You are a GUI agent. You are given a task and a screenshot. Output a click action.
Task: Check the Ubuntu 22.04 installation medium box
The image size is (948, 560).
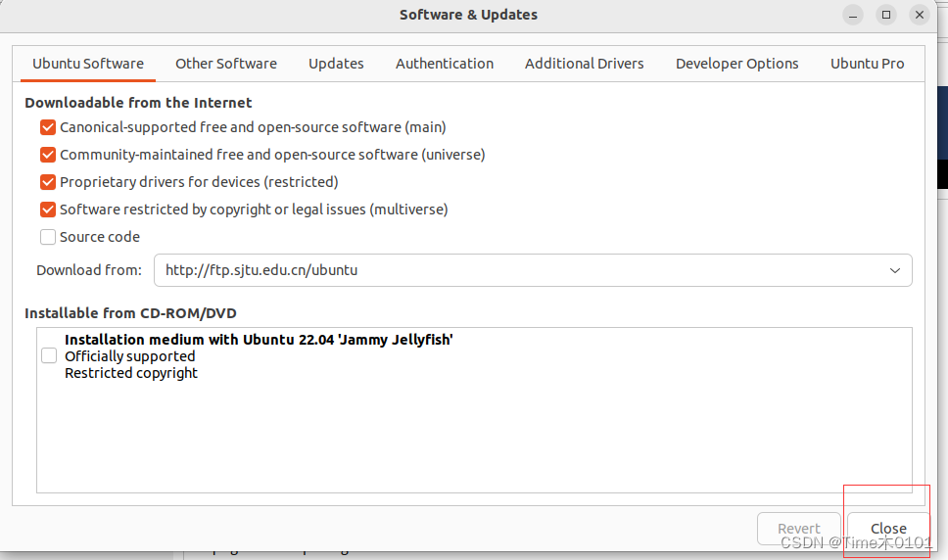click(x=49, y=355)
